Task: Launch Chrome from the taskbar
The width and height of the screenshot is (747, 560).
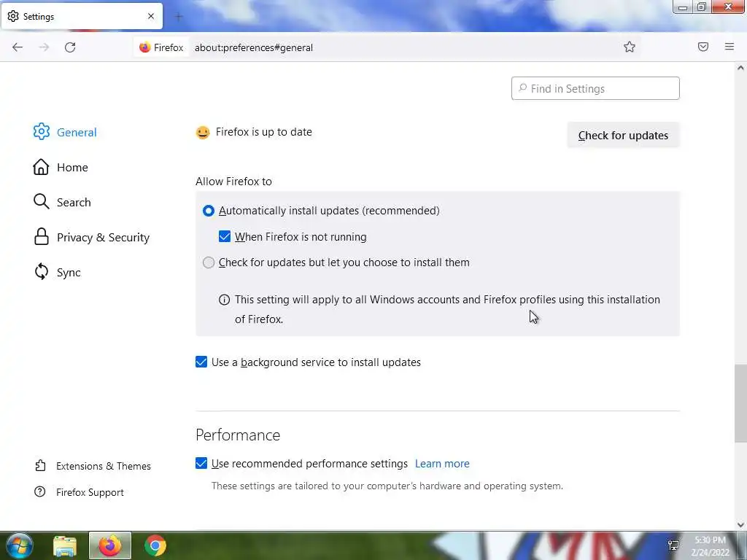Action: click(x=155, y=545)
